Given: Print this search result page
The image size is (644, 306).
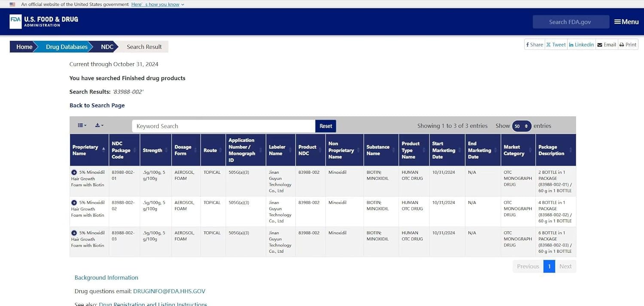Looking at the screenshot, I should 628,45.
